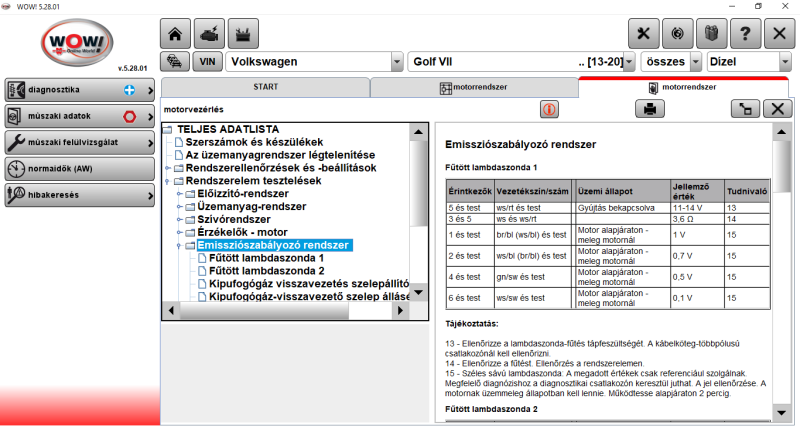This screenshot has height=426, width=800.
Task: Detach panel with the pop-out icon
Action: pos(745,109)
